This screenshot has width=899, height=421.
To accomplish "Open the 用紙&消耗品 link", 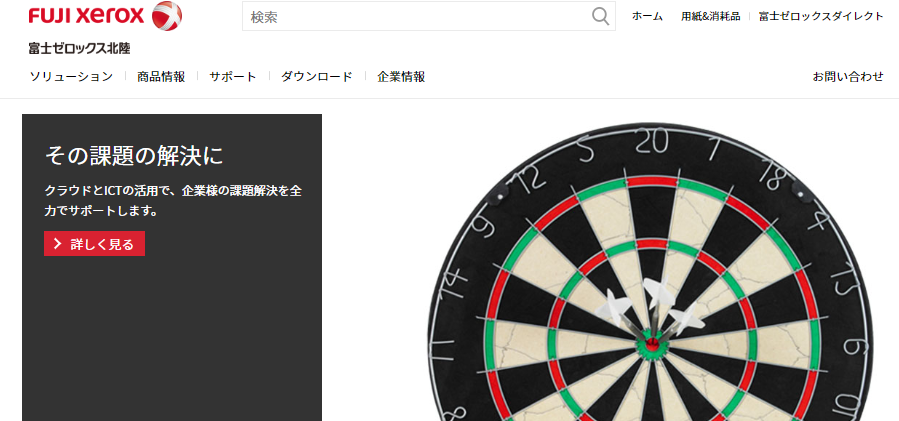I will tap(710, 16).
